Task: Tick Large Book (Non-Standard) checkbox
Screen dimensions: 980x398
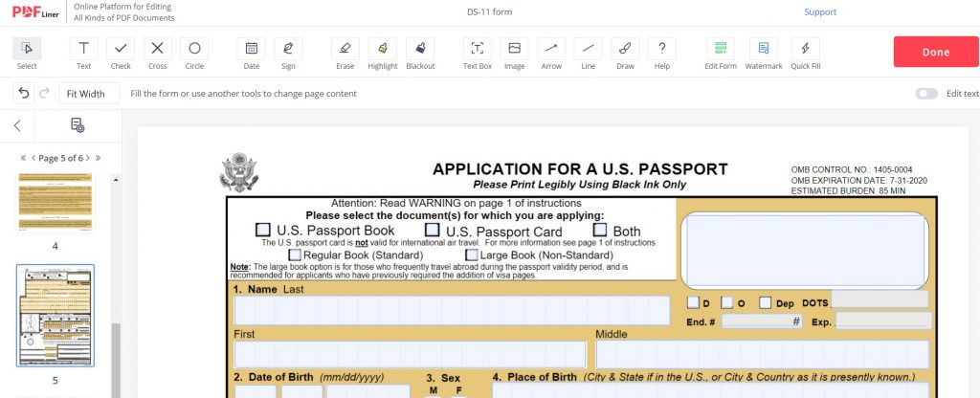Action: [472, 254]
